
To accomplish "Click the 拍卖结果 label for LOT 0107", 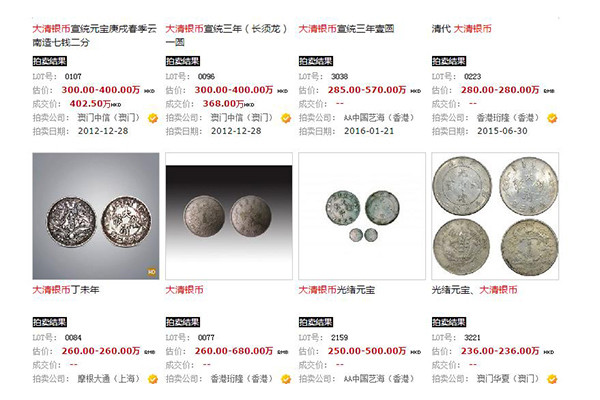I will (x=49, y=61).
